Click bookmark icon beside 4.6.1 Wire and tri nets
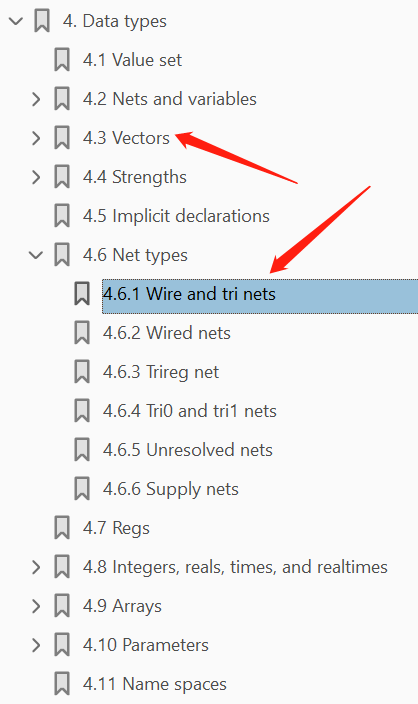This screenshot has height=704, width=418. pyautogui.click(x=82, y=294)
